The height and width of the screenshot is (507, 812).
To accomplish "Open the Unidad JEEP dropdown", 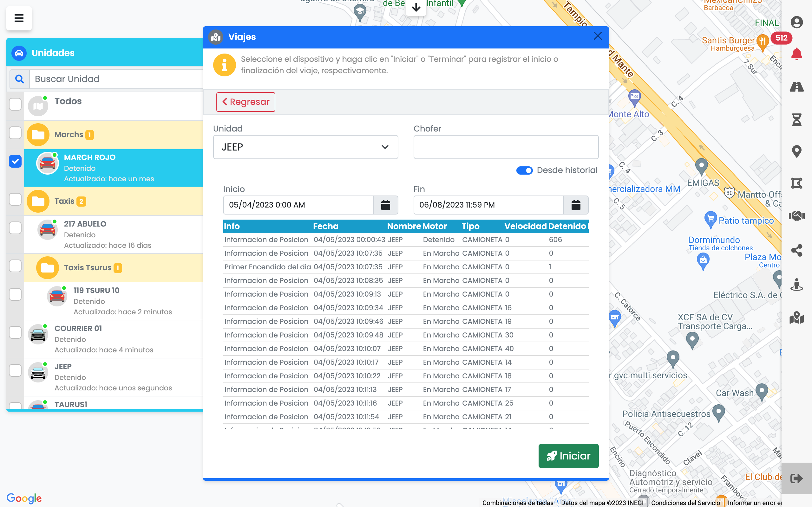I will click(x=305, y=147).
